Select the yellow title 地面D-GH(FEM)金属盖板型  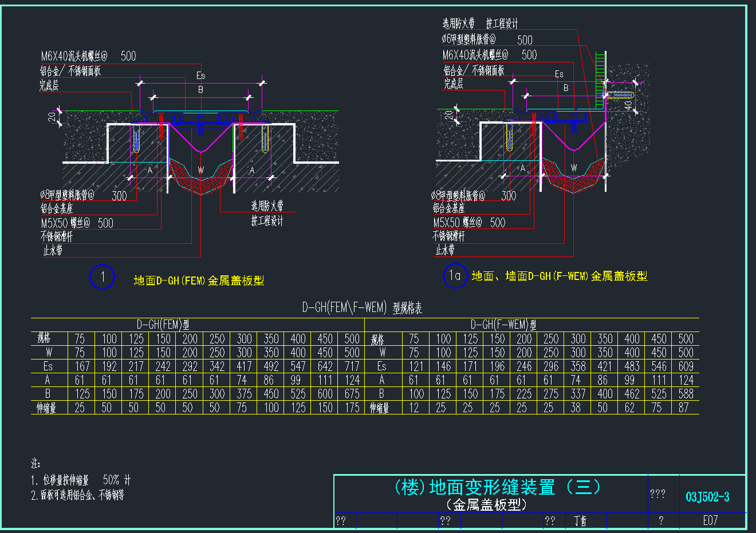[199, 281]
